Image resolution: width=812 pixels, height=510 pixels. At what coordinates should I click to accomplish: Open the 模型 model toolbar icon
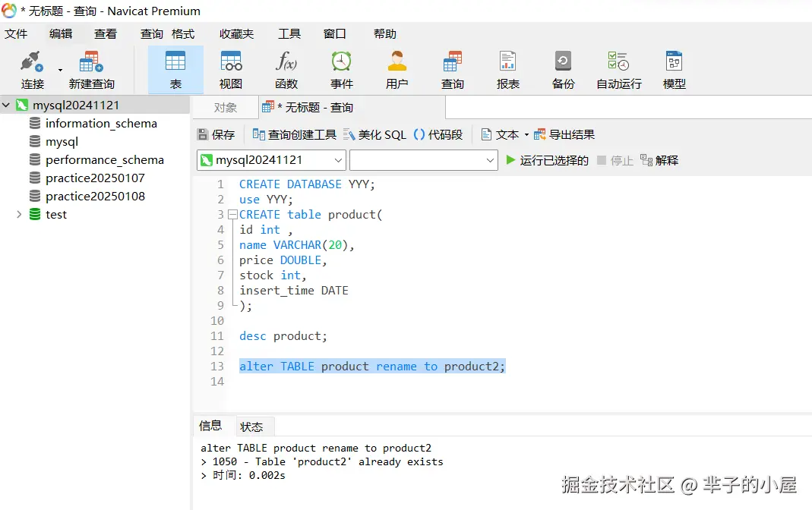tap(675, 70)
